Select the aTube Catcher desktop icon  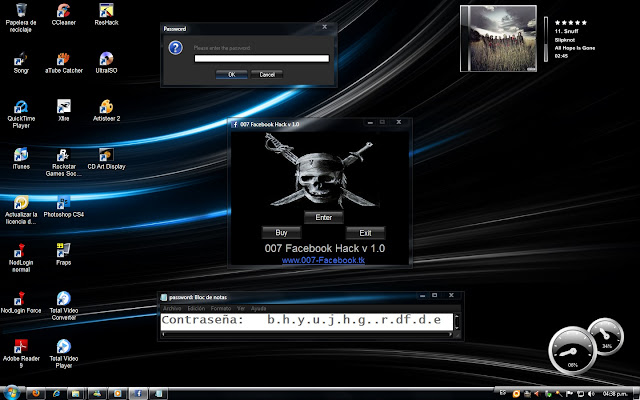pos(63,63)
